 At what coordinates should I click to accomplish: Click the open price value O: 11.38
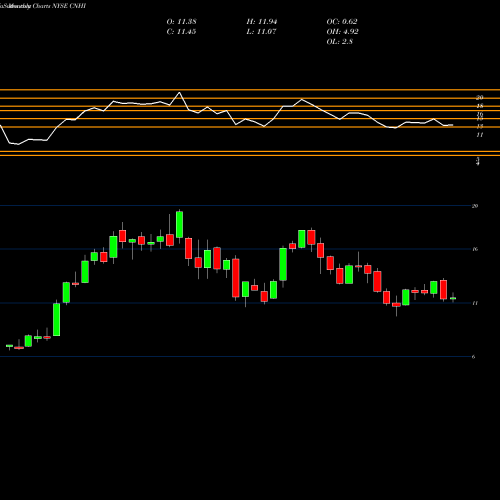pyautogui.click(x=181, y=22)
